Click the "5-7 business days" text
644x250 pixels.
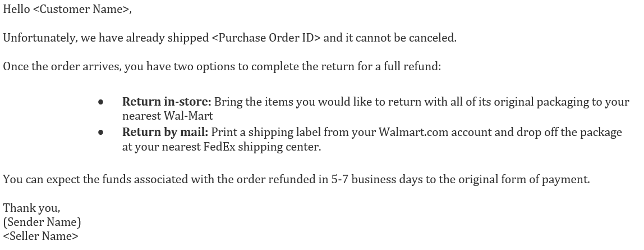(380, 180)
